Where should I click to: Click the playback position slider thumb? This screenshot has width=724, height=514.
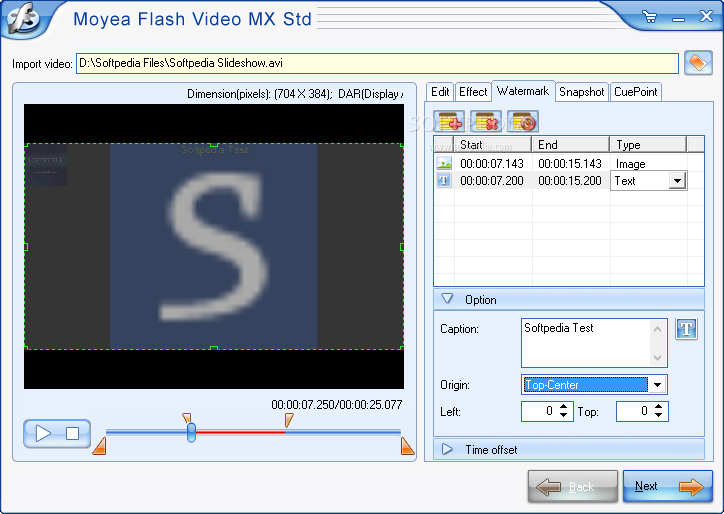pyautogui.click(x=191, y=433)
